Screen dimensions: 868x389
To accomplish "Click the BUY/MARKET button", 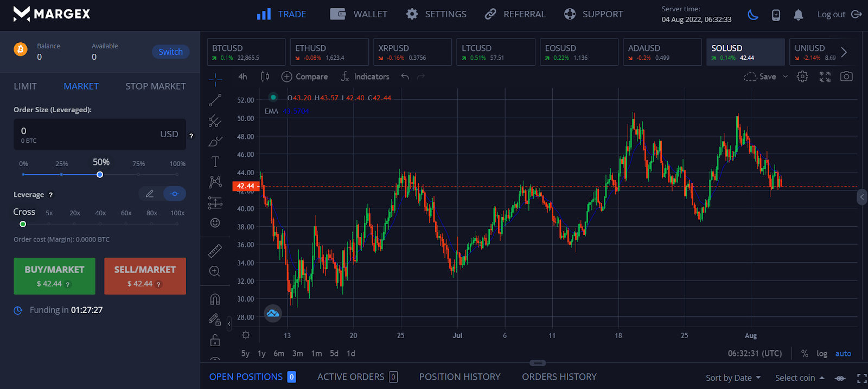I will click(54, 276).
